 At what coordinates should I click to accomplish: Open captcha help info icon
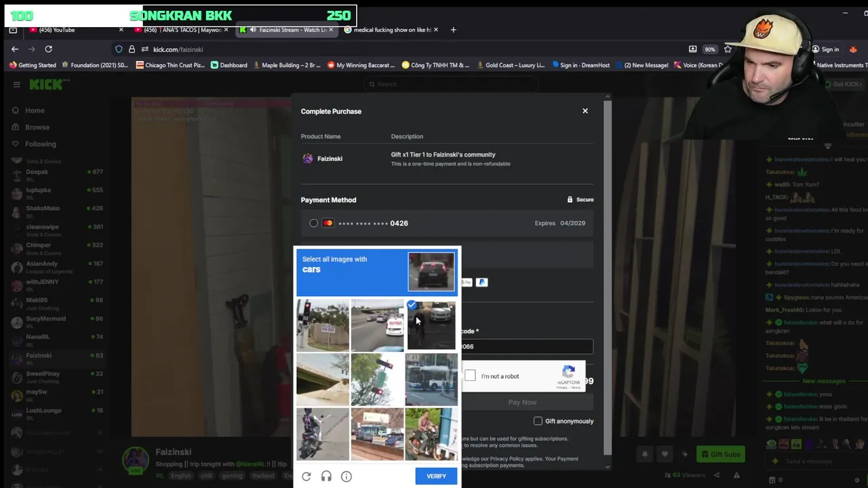tap(347, 476)
